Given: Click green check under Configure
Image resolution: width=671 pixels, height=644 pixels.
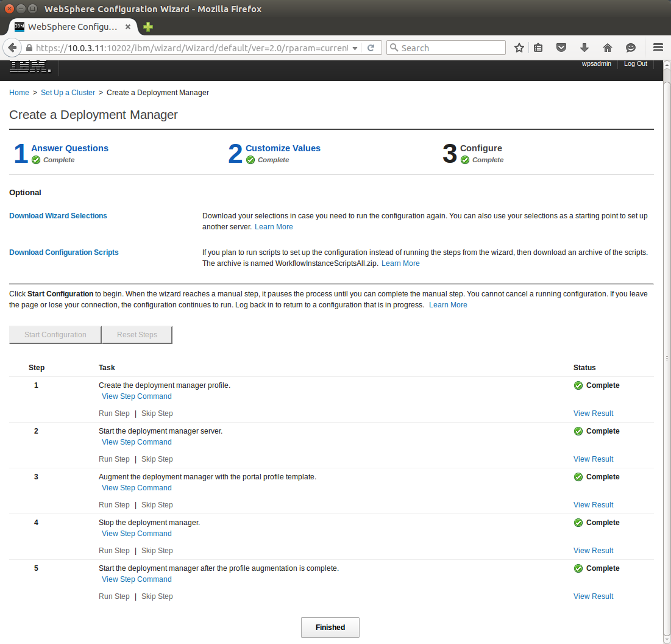Looking at the screenshot, I should point(465,160).
